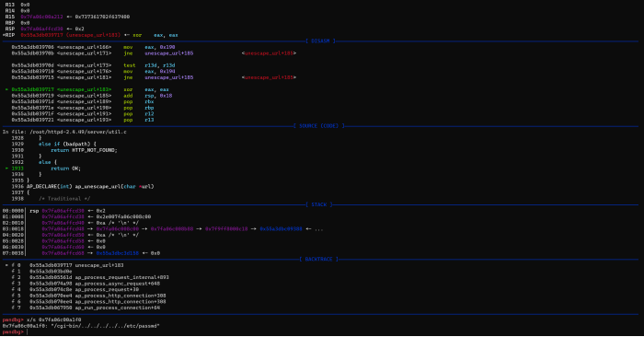Click the add rsp, 0x18 instruction
The width and height of the screenshot is (644, 337).
92,96
